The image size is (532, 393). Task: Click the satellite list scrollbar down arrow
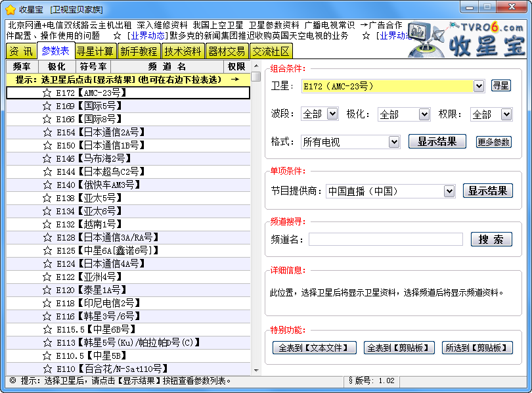[x=256, y=371]
